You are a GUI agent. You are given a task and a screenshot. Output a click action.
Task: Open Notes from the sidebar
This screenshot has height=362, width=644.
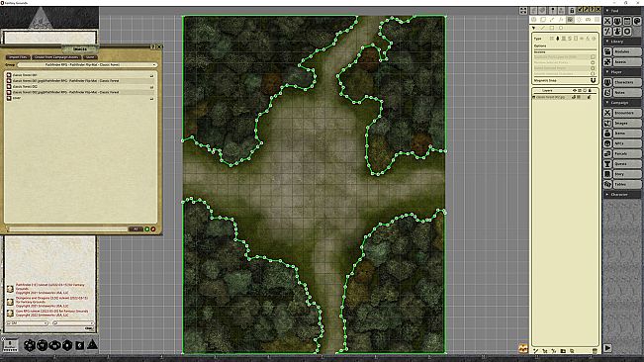[x=627, y=92]
